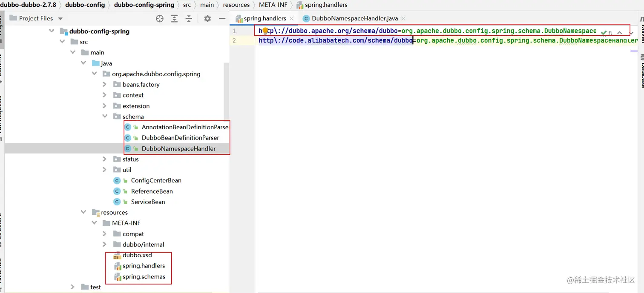The height and width of the screenshot is (293, 644).
Task: Select dubbo.xsd file in tree
Action: click(137, 255)
